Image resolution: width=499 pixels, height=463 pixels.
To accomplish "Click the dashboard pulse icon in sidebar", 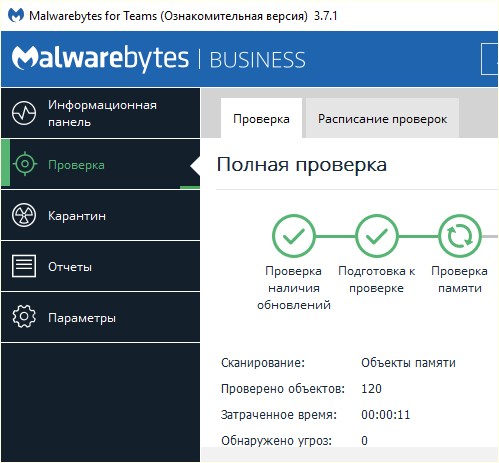I will coord(24,113).
